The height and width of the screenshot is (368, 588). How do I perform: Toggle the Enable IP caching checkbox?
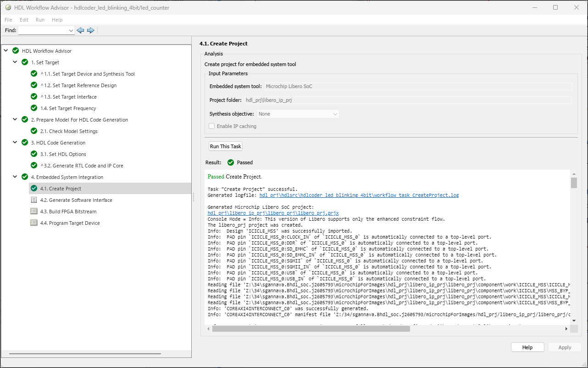coord(212,126)
